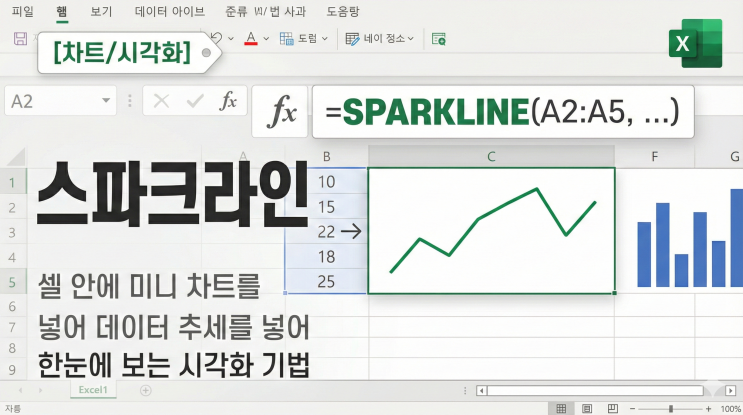Viewport: 743px width, 415px height.
Task: Open the 데이터 아이브 tab
Action: pyautogui.click(x=170, y=11)
